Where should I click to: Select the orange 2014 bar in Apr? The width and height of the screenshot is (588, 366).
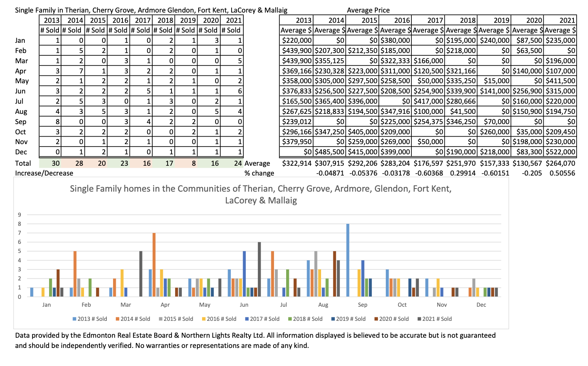(154, 265)
